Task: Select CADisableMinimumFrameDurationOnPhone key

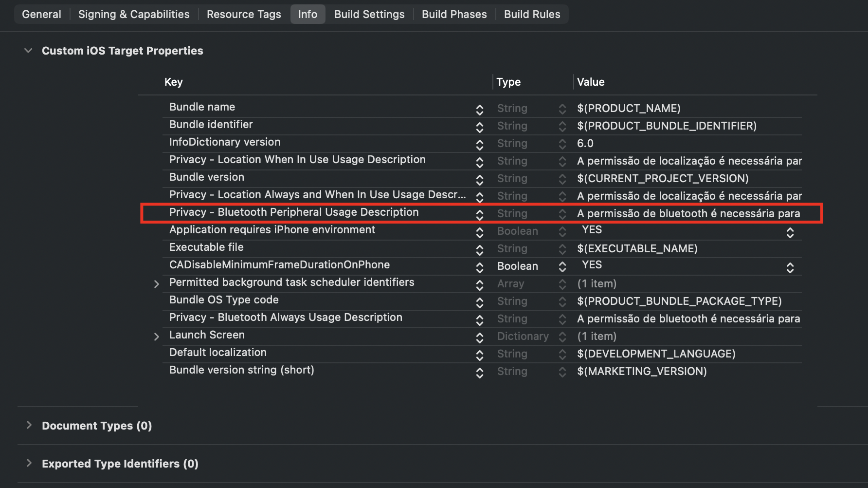Action: tap(279, 265)
